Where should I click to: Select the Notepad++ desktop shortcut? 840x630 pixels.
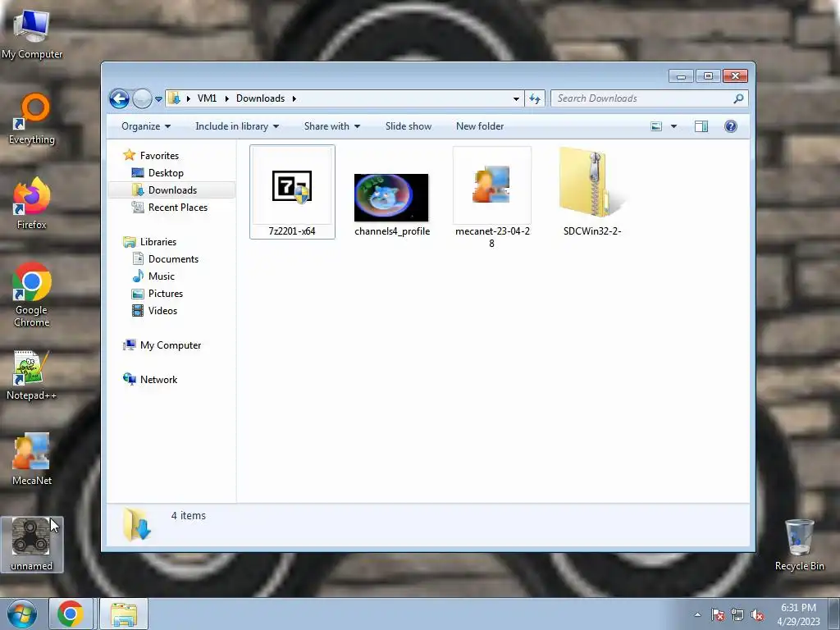32,374
